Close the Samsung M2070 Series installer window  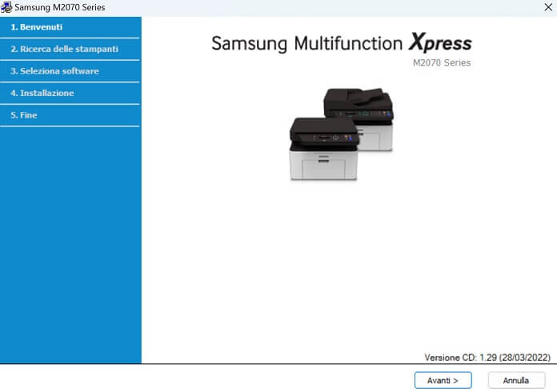click(547, 7)
